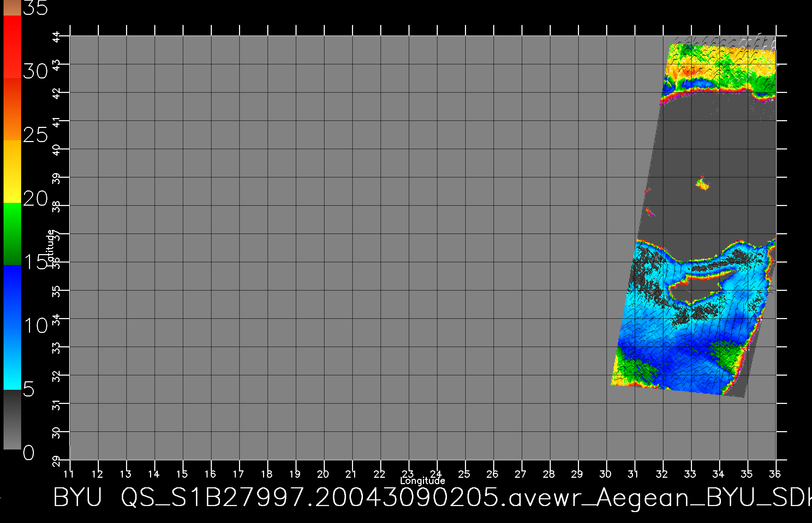Screen dimensions: 812x523
Task: Click the color bar label "5"
Action: 29,389
